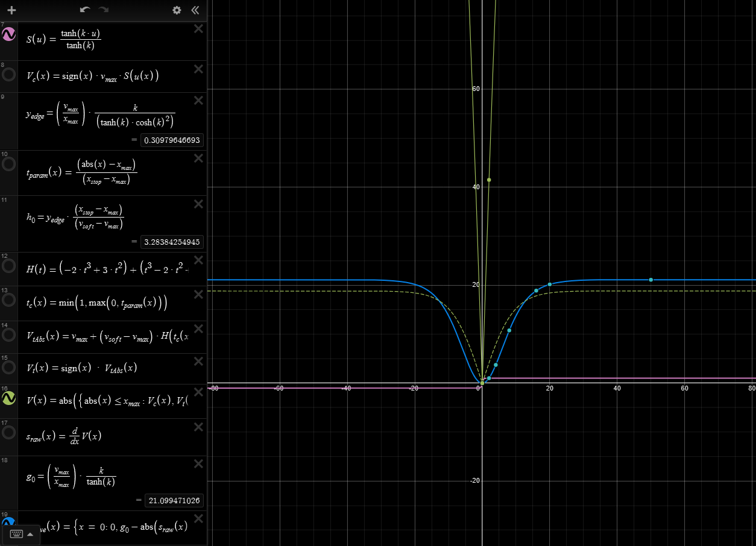Show the V_c(x) expression graph
756x546 pixels.
(x=9, y=75)
